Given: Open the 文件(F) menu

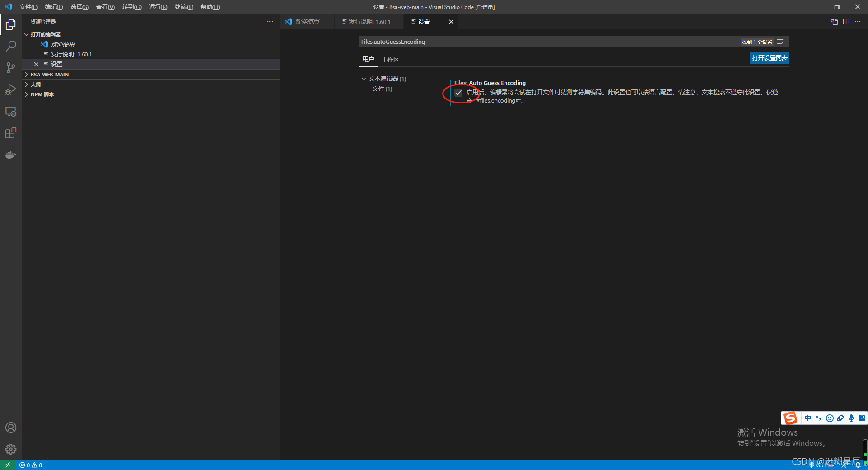Looking at the screenshot, I should (28, 7).
